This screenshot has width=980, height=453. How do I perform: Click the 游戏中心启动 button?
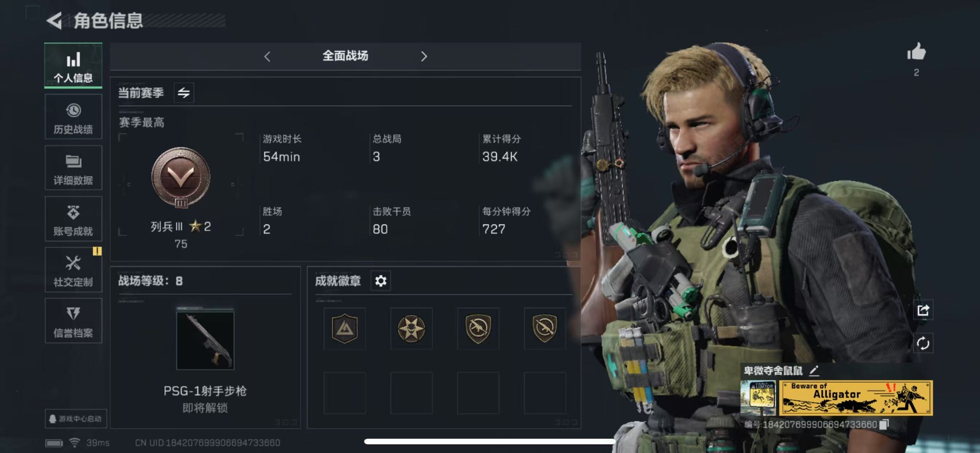(76, 419)
